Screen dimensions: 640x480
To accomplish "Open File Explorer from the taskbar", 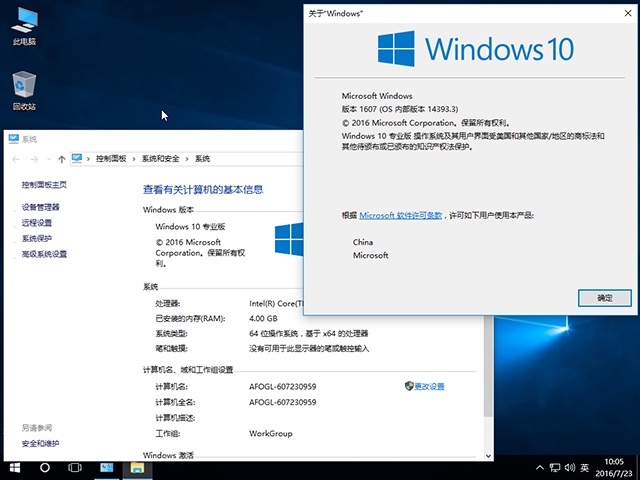I will [135, 467].
